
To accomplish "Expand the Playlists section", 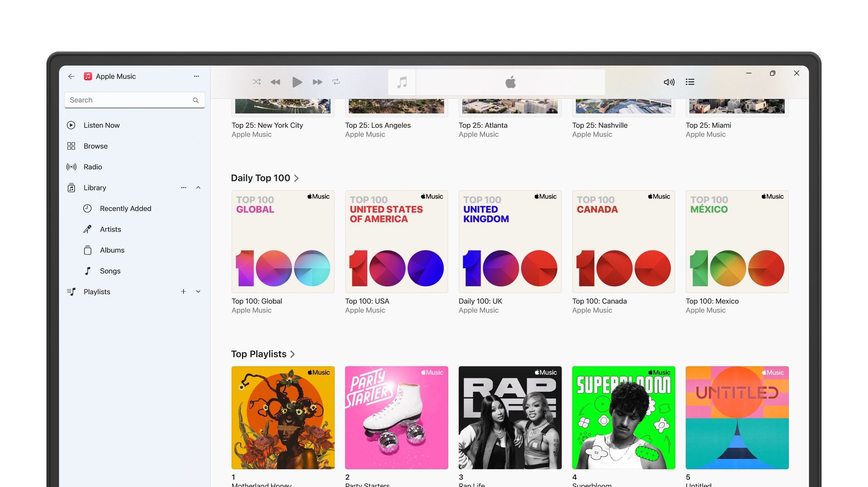I will click(x=198, y=291).
